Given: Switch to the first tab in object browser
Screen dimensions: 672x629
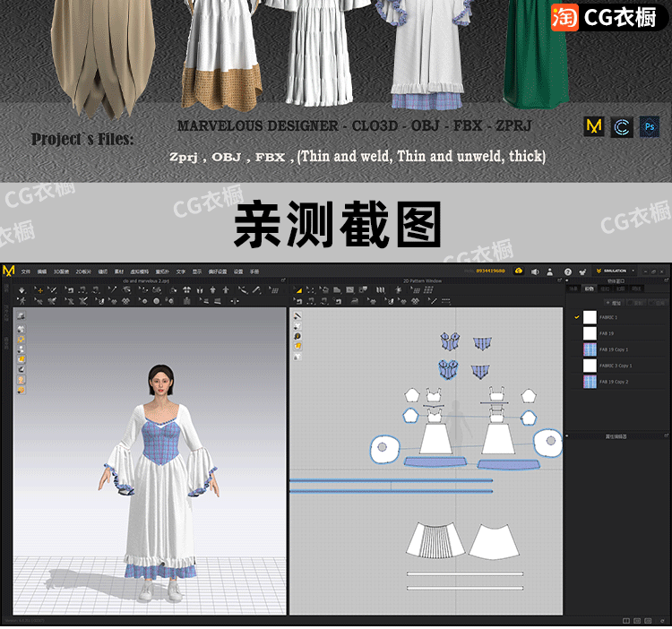Looking at the screenshot, I should point(573,289).
